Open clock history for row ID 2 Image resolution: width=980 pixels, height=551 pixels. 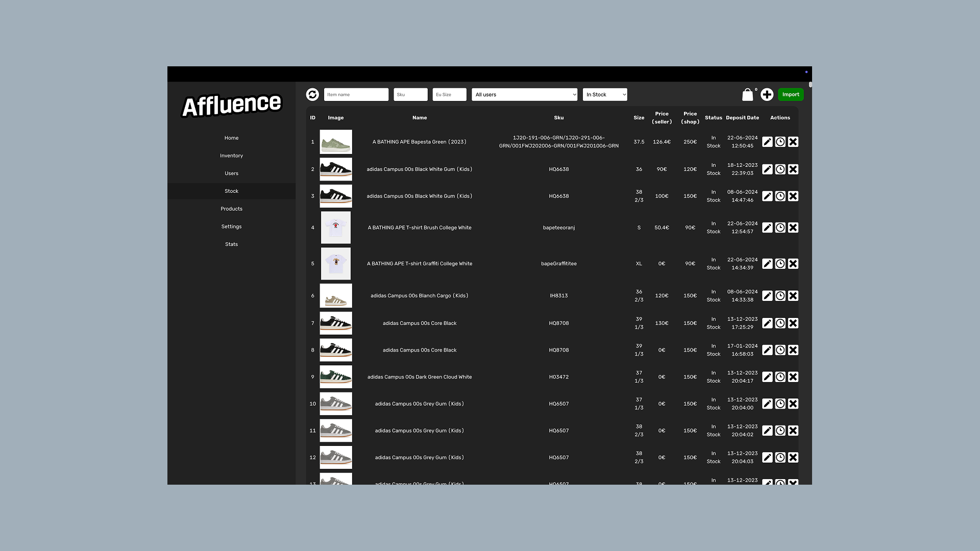[x=780, y=169]
